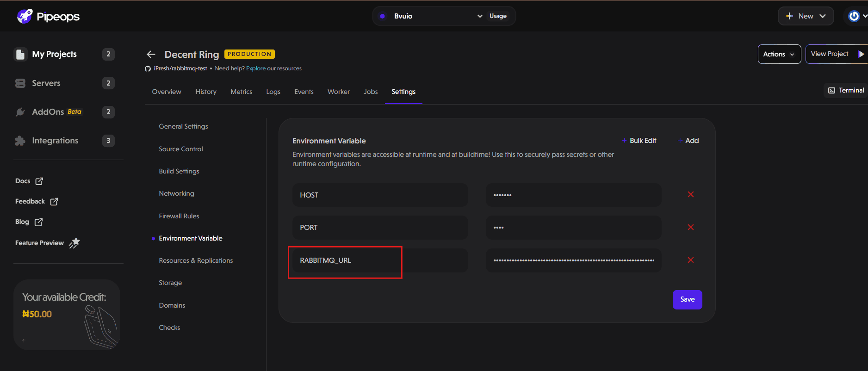Viewport: 868px width, 371px height.
Task: Switch to the Overview tab
Action: 167,92
